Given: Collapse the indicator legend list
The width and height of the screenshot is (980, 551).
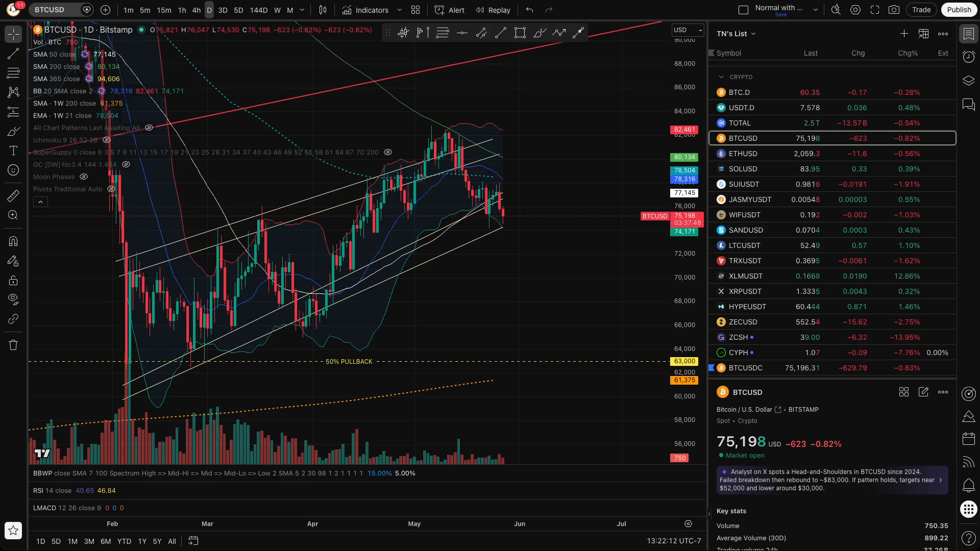Looking at the screenshot, I should coord(40,202).
